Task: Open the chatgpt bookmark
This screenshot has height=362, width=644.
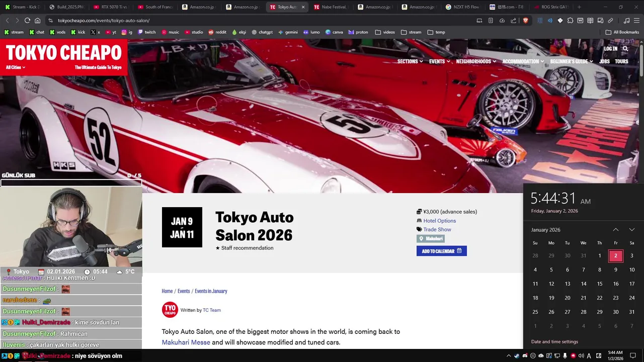Action: [262, 32]
